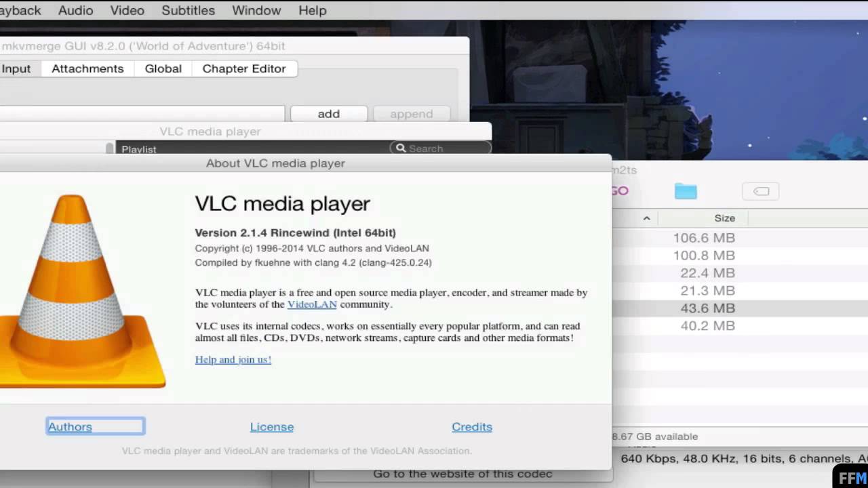Screen dimensions: 868x488
Task: Open the Window menu
Action: point(256,10)
